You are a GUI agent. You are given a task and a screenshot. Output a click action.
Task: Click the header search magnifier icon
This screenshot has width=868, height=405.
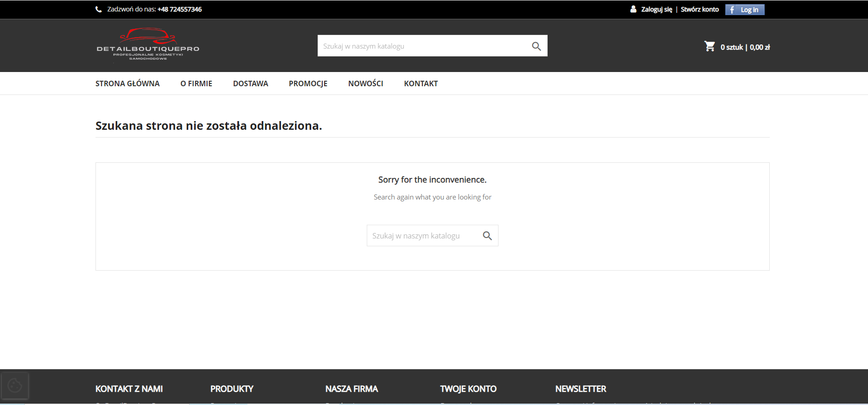(536, 46)
